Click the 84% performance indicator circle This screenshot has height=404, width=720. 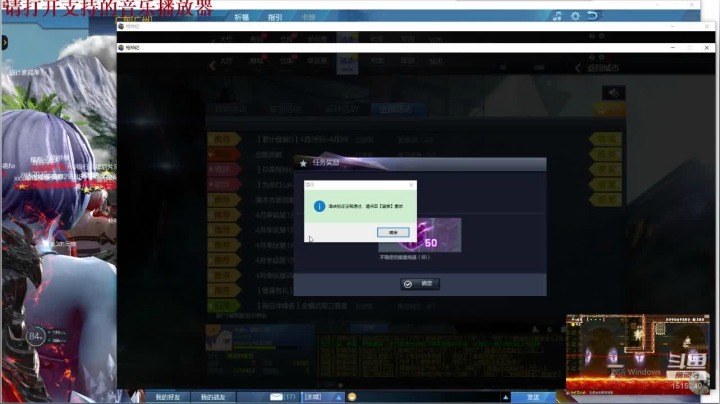click(x=35, y=337)
